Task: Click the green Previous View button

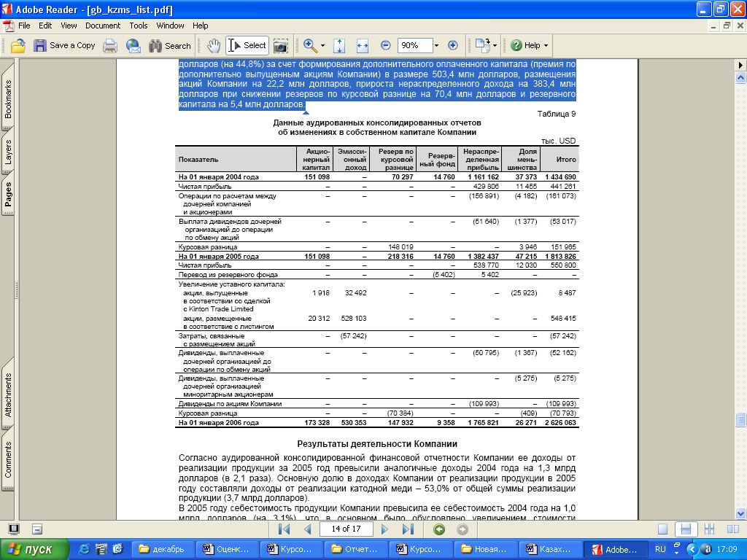Action: (438, 529)
